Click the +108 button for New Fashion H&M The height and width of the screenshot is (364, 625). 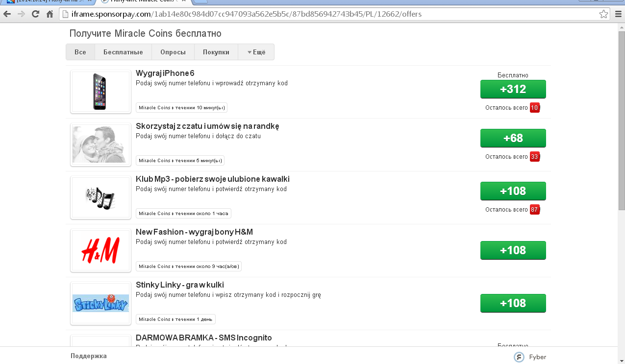point(513,250)
